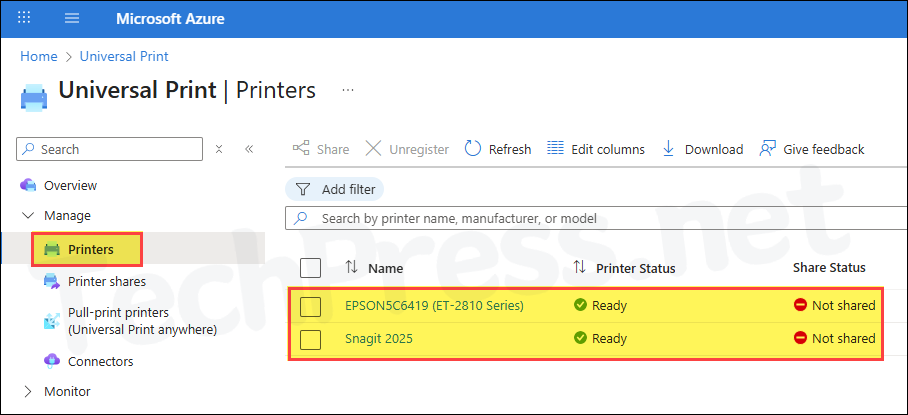Sort by Printer Status column arrows
Image resolution: width=908 pixels, height=415 pixels.
coord(579,267)
